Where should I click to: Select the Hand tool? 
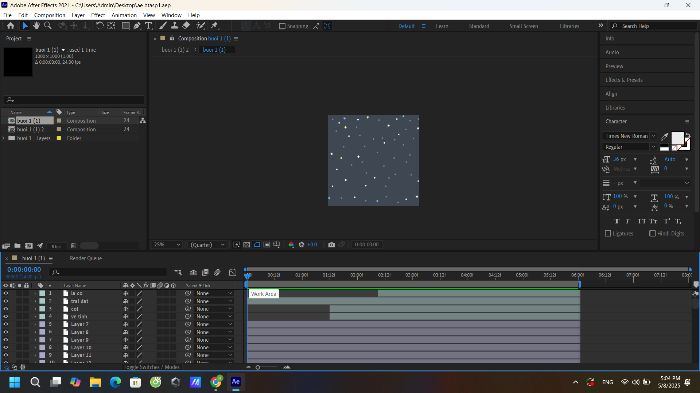tap(36, 26)
